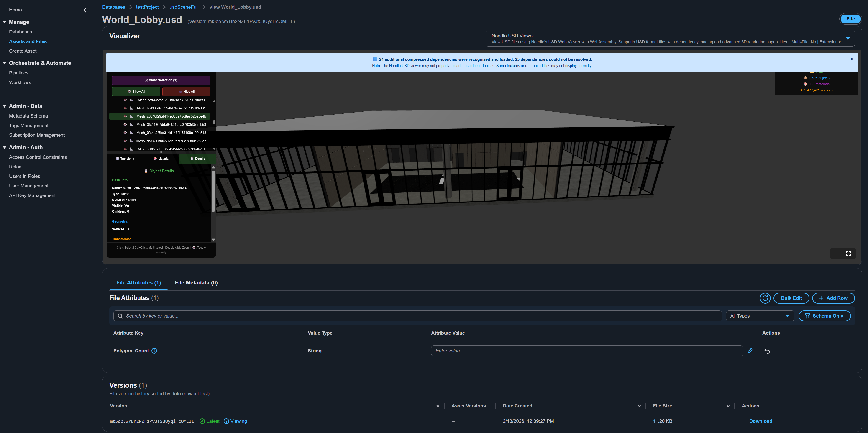The width and height of the screenshot is (868, 433).
Task: Open Date Created column sort arrow
Action: pyautogui.click(x=639, y=406)
